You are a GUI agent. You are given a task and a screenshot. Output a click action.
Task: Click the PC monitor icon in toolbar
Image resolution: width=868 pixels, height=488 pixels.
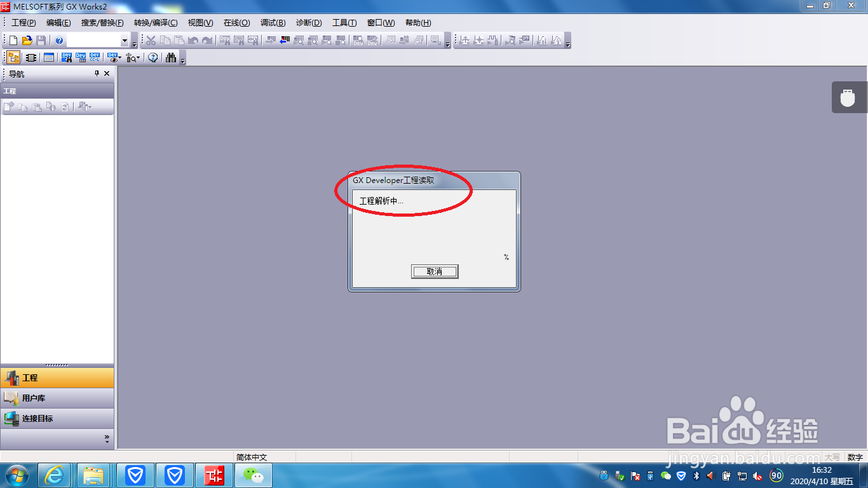tap(437, 40)
